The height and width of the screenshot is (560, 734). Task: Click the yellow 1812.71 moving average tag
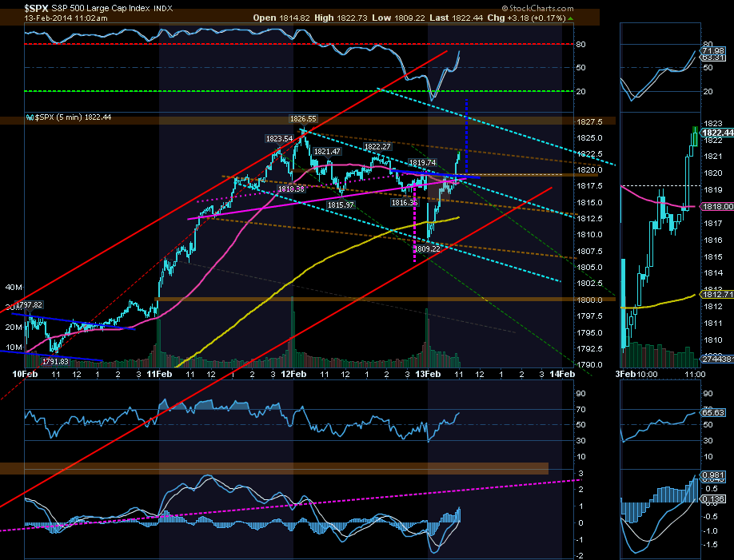pos(716,294)
